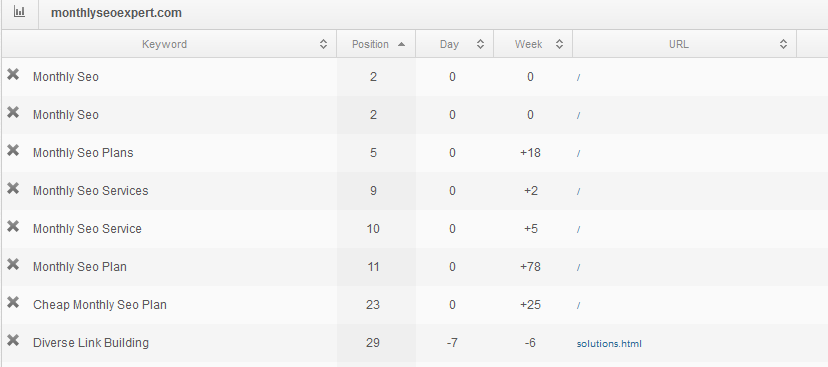Open the bar chart icon beside the domain name
This screenshot has width=828, height=367.
20,12
